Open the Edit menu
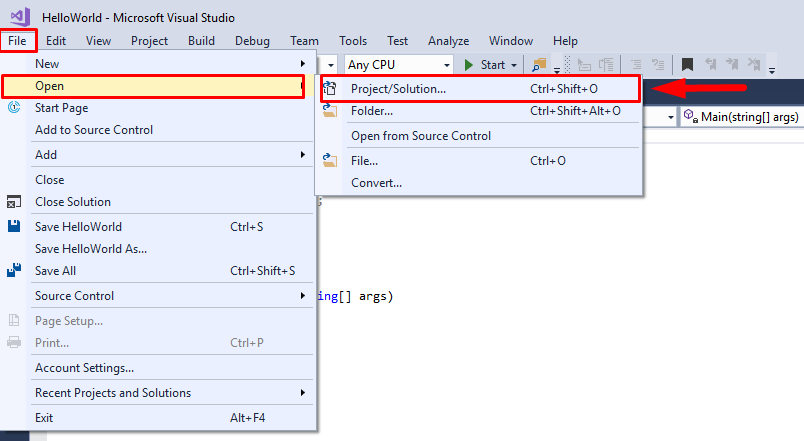This screenshot has width=804, height=441. (x=56, y=41)
